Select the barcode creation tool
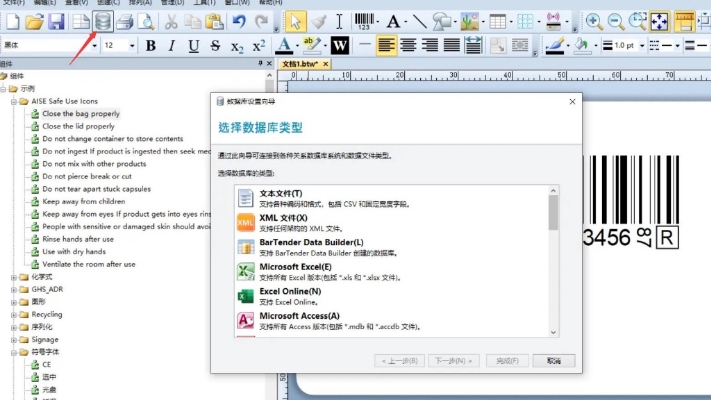The height and width of the screenshot is (400, 711). click(364, 21)
